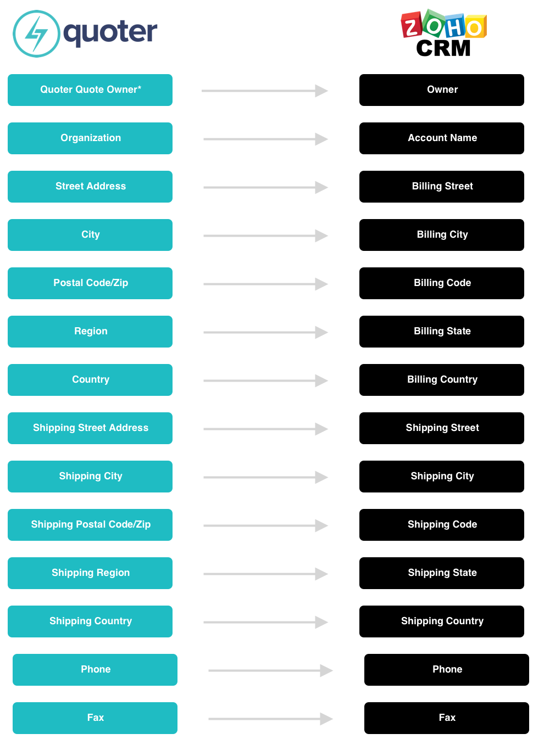Click the Shipping Street Address box
Viewport: 533px width, 756px height.
click(90, 428)
